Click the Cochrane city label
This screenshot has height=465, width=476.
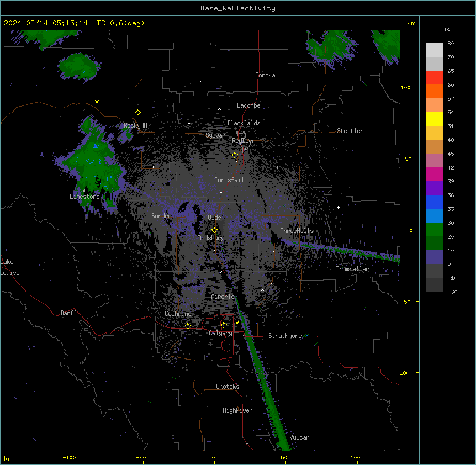coord(178,314)
